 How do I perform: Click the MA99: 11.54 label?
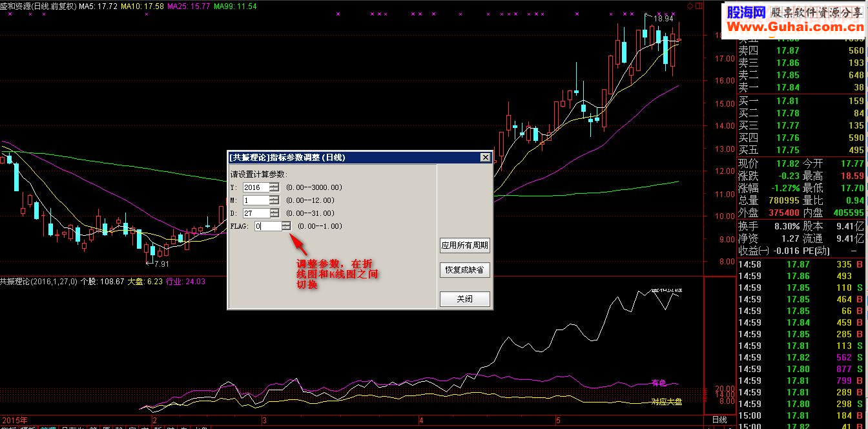coord(235,6)
